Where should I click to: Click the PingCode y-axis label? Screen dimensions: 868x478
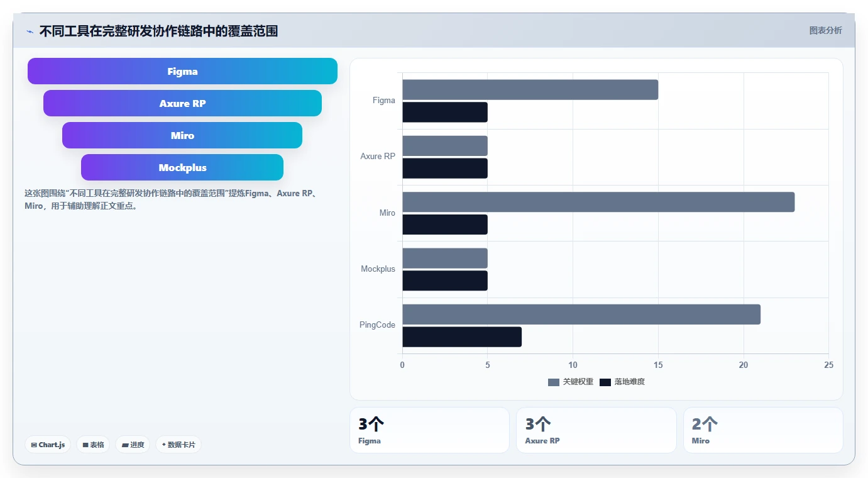coord(377,325)
